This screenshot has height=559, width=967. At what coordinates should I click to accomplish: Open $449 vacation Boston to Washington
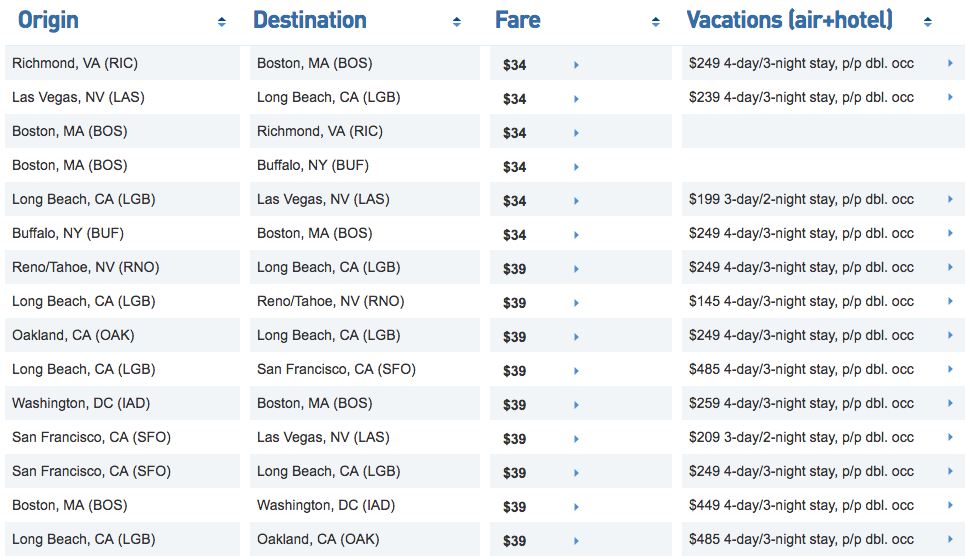pos(801,505)
